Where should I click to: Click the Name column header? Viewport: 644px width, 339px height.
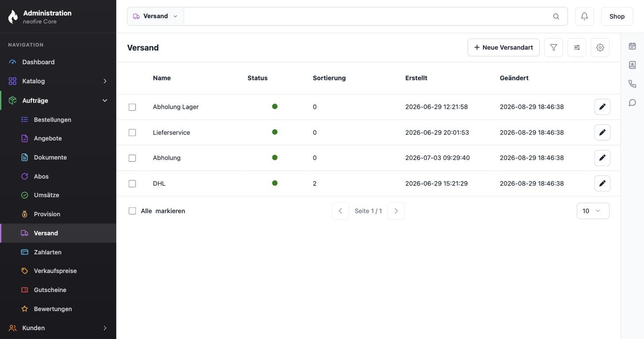[x=162, y=78]
